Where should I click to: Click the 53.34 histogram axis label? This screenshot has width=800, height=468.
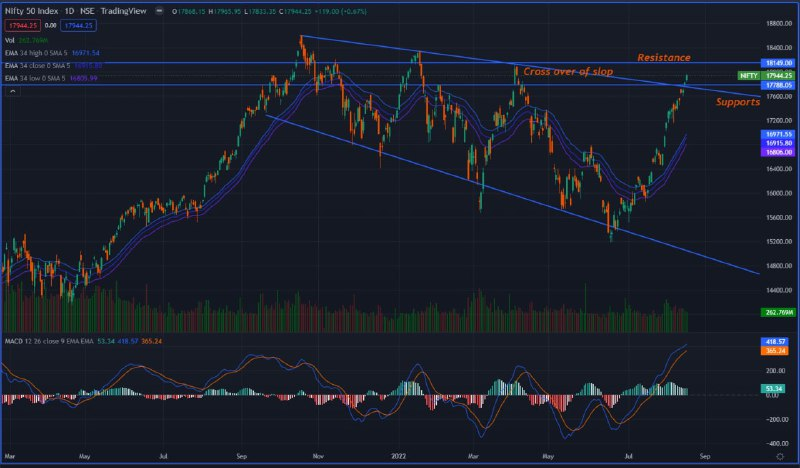(773, 389)
